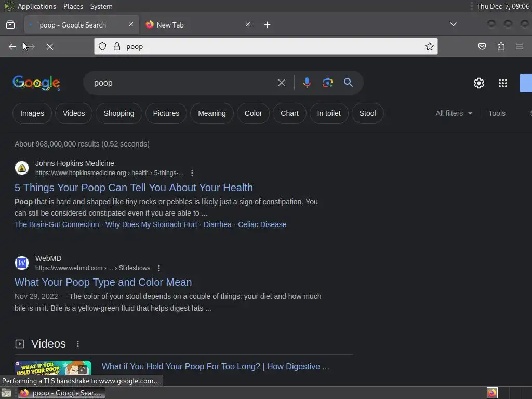The image size is (532, 399).
Task: Select the In toilet filter chip
Action: [329, 113]
